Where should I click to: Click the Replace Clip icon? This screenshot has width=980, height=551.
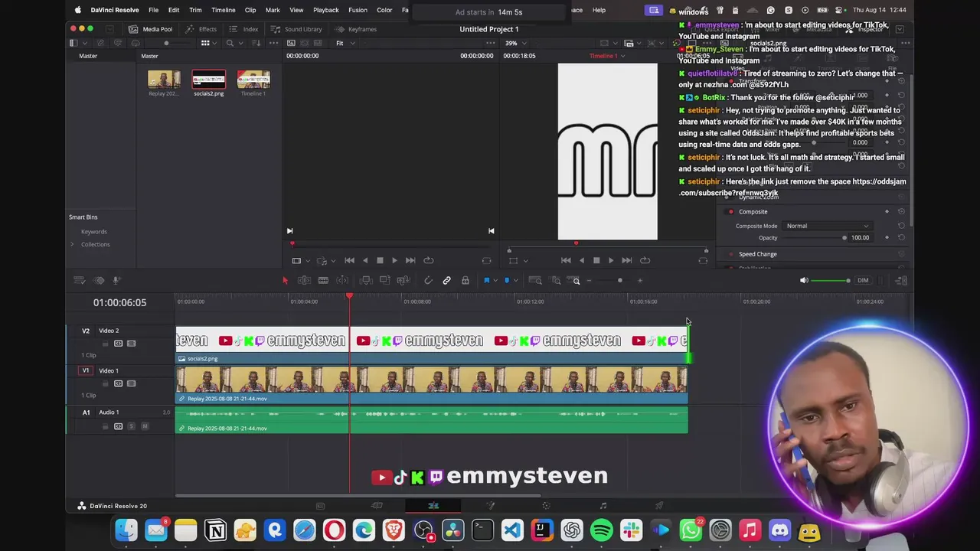pos(404,281)
